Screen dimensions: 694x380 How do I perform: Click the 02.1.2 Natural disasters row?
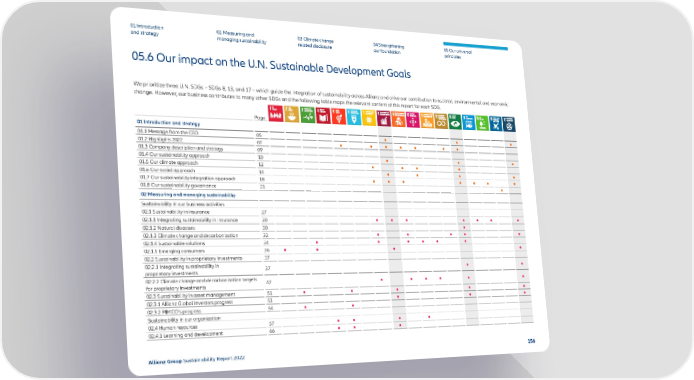[204, 228]
